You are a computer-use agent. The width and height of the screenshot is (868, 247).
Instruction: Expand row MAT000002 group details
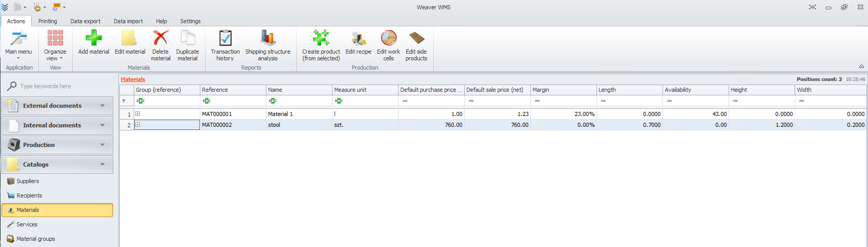click(x=138, y=125)
